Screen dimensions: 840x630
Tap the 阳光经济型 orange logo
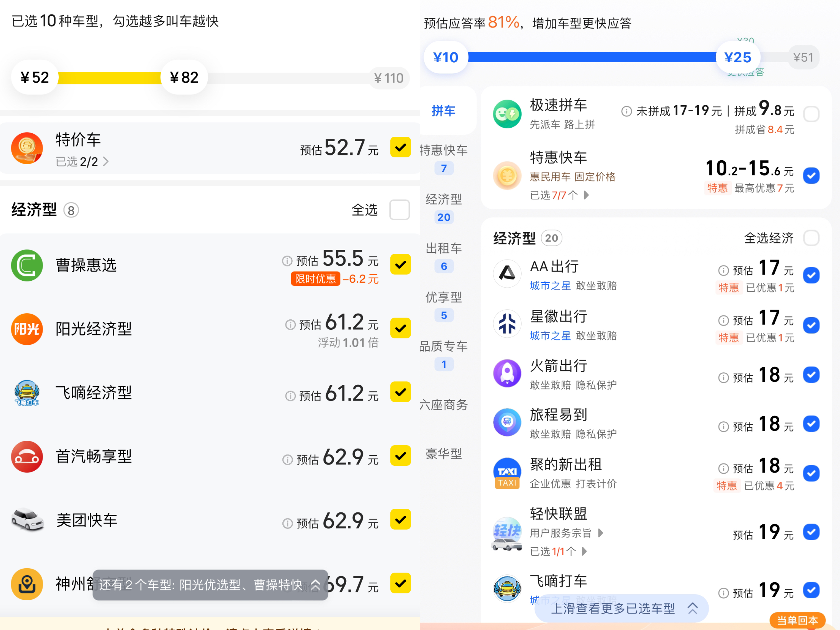pos(27,329)
